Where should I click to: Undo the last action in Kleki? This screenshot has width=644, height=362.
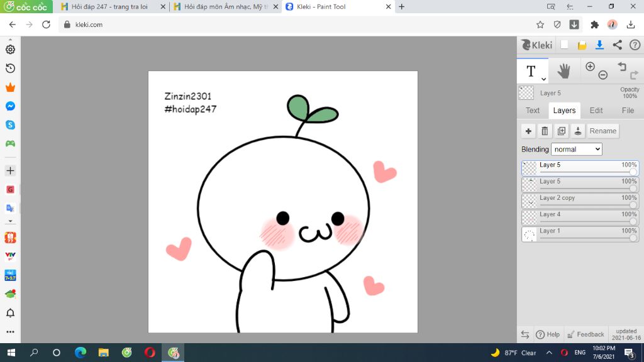click(x=622, y=67)
